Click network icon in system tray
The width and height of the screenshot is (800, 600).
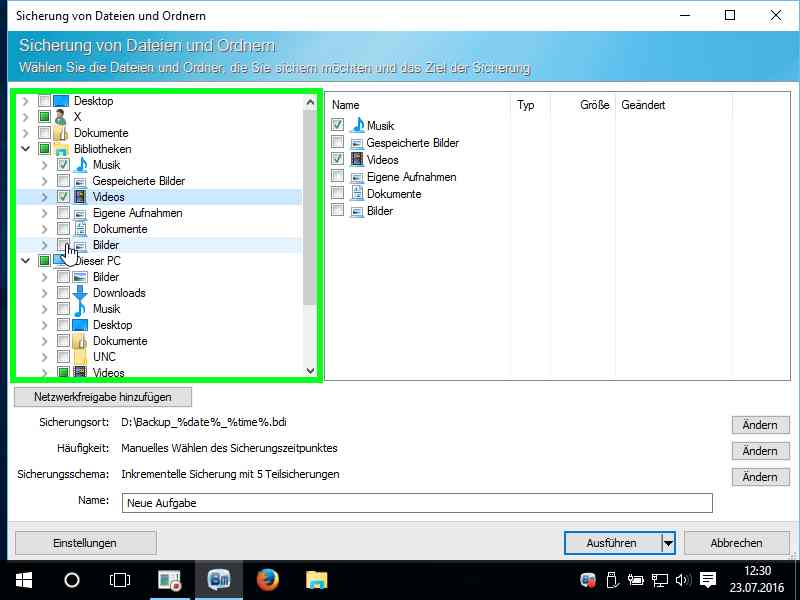660,580
